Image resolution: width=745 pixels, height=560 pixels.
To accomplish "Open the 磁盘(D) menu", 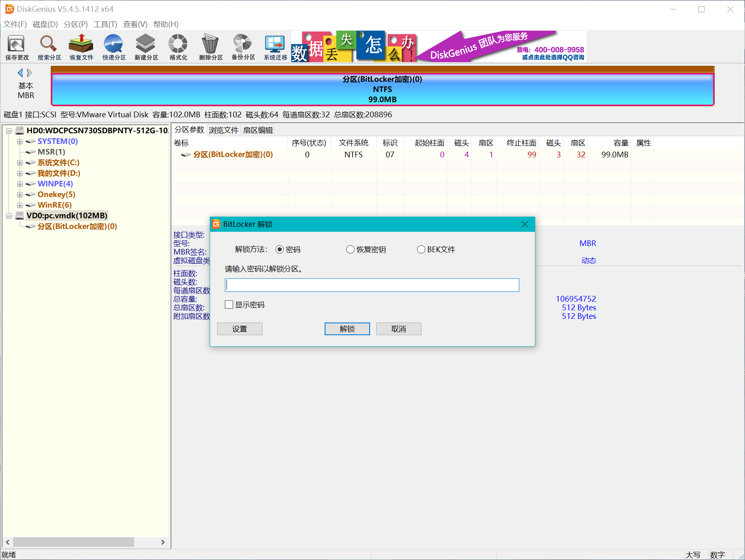I will (x=45, y=24).
